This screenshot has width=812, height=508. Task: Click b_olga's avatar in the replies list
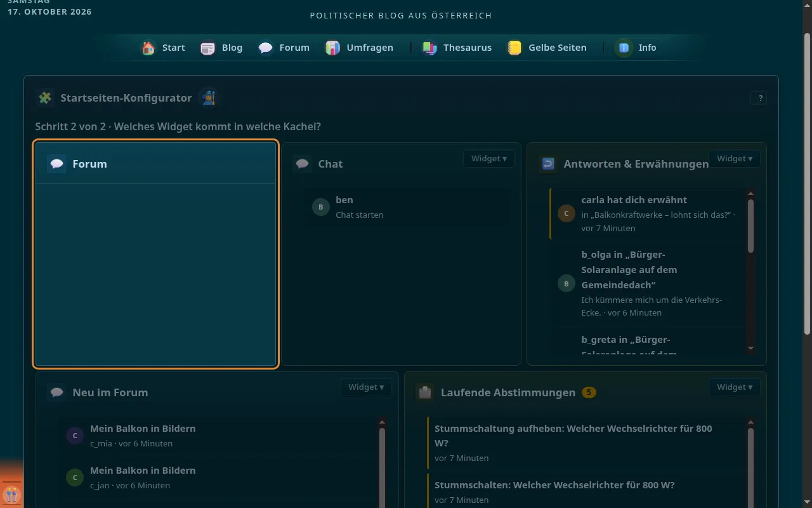(x=566, y=283)
